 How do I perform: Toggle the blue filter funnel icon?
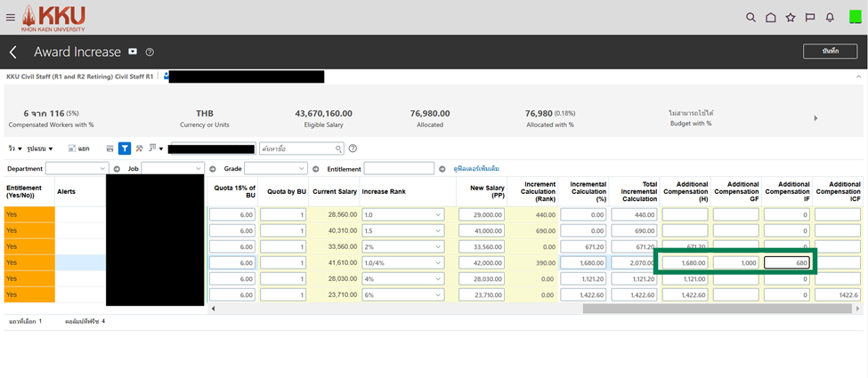(x=125, y=149)
